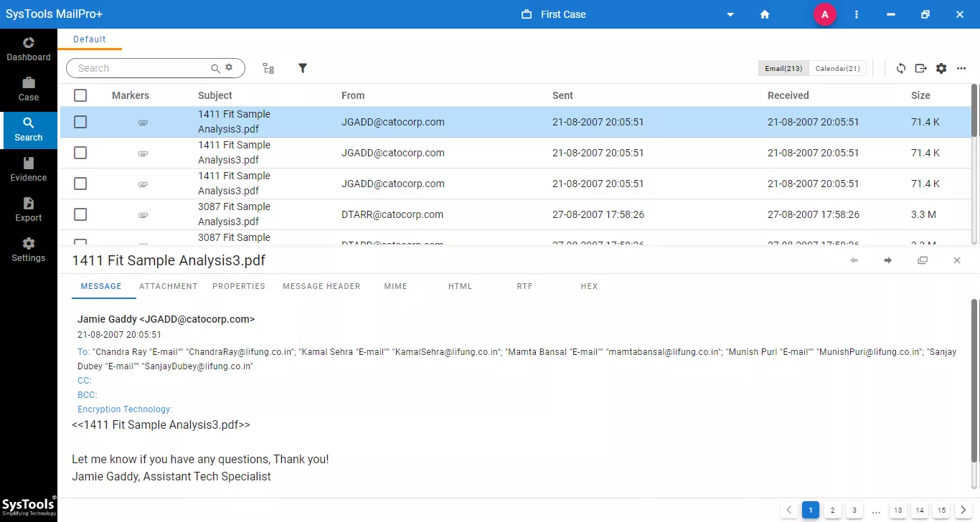The width and height of the screenshot is (980, 522).
Task: Go to the Search sidebar section
Action: (x=29, y=130)
